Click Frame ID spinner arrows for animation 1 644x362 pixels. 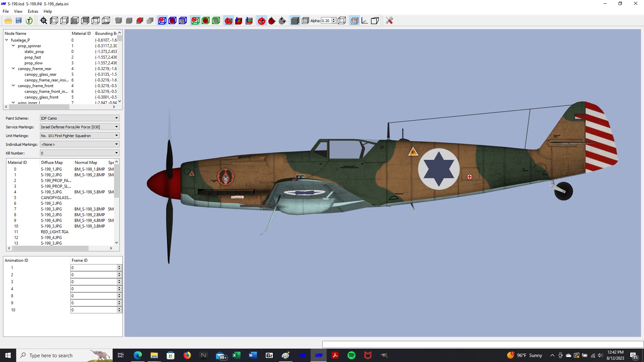coord(119,268)
